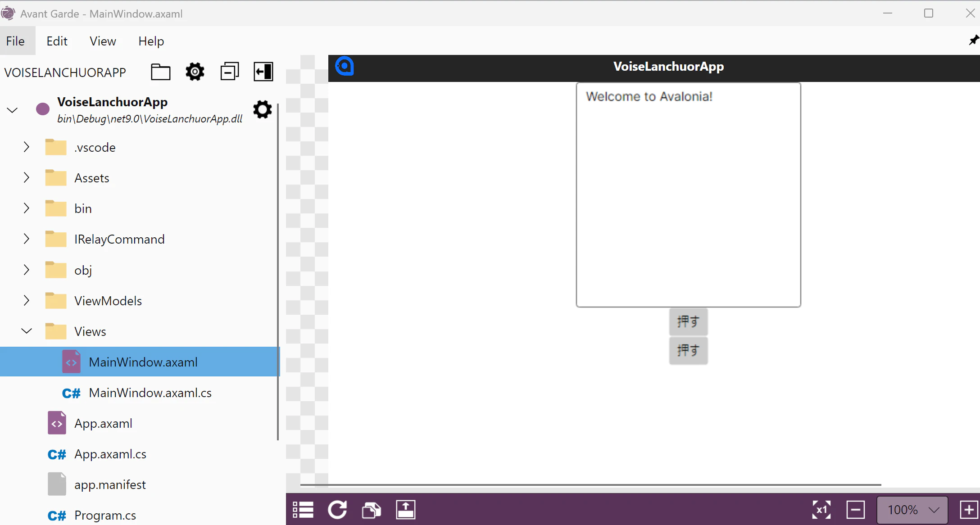Expand the IRelayCommand folder
Screen dimensions: 980x525
(x=26, y=239)
